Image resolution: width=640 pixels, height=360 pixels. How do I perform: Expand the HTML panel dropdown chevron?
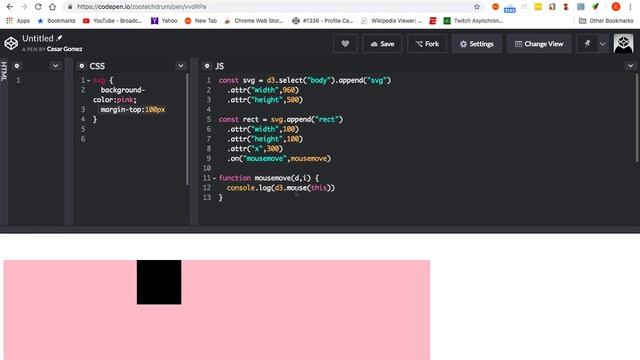pyautogui.click(x=55, y=66)
